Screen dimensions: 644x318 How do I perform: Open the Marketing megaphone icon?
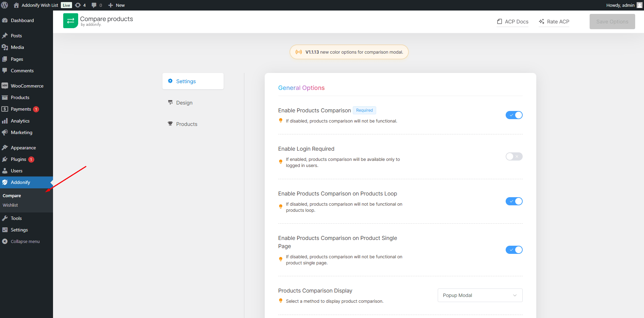[x=5, y=132]
